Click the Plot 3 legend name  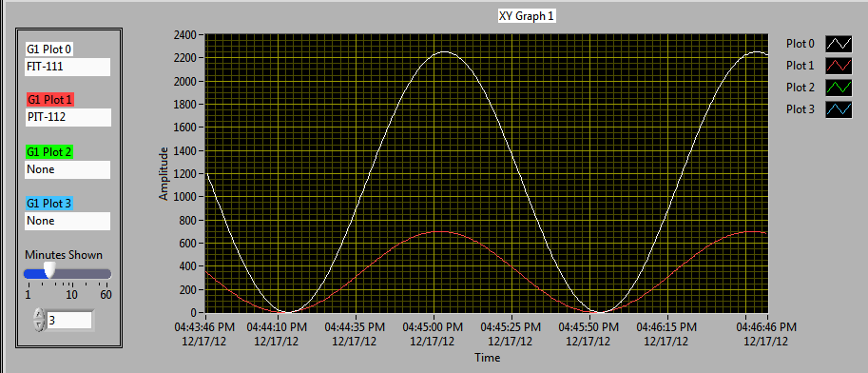(800, 109)
